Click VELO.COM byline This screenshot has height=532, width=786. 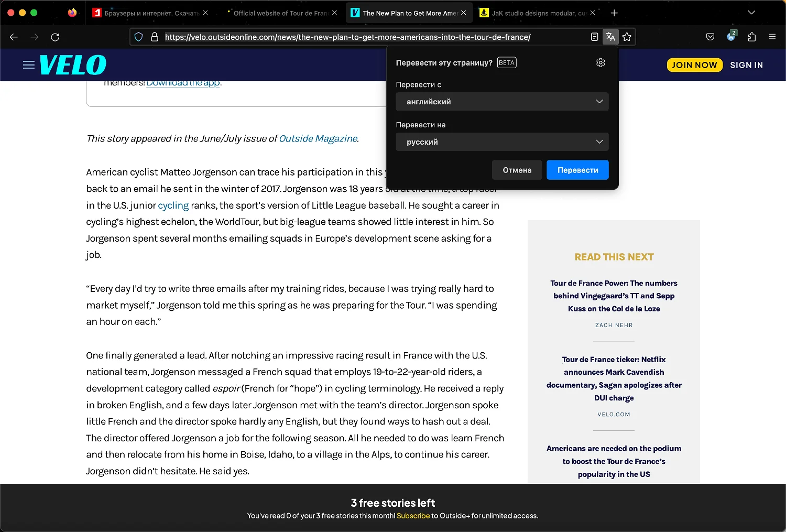[x=614, y=415]
